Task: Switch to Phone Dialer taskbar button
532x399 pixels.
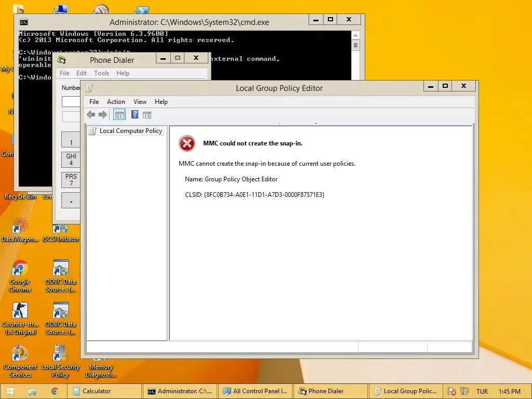Action: [330, 392]
